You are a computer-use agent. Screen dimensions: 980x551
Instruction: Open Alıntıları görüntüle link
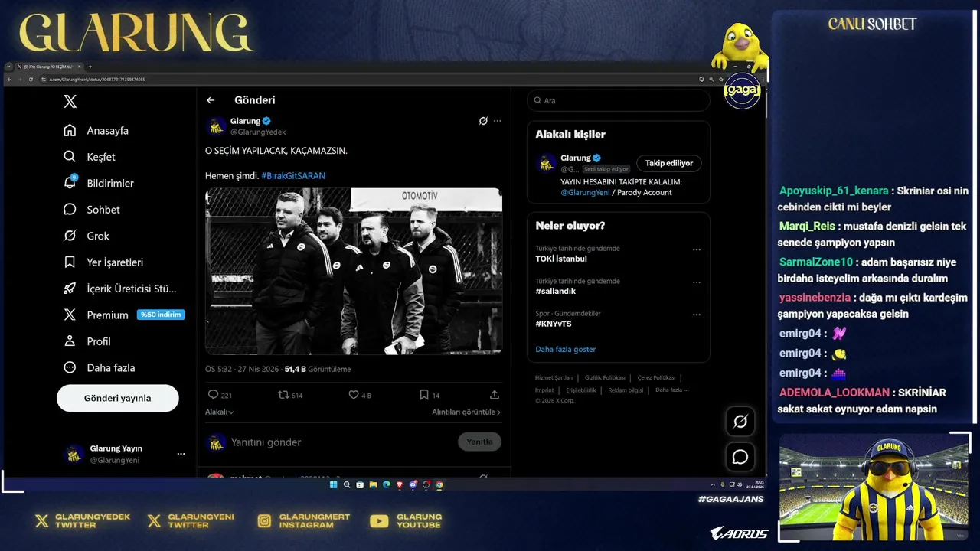(466, 412)
